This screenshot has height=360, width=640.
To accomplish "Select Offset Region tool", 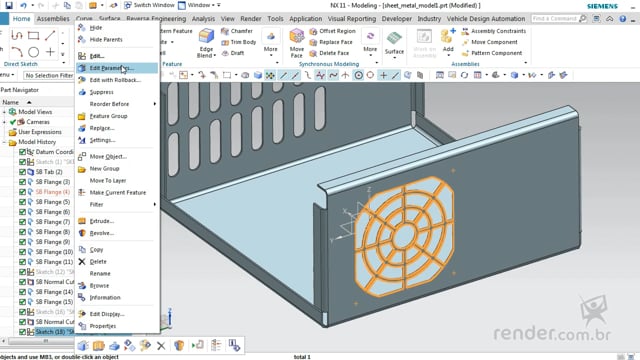I will pyautogui.click(x=333, y=31).
